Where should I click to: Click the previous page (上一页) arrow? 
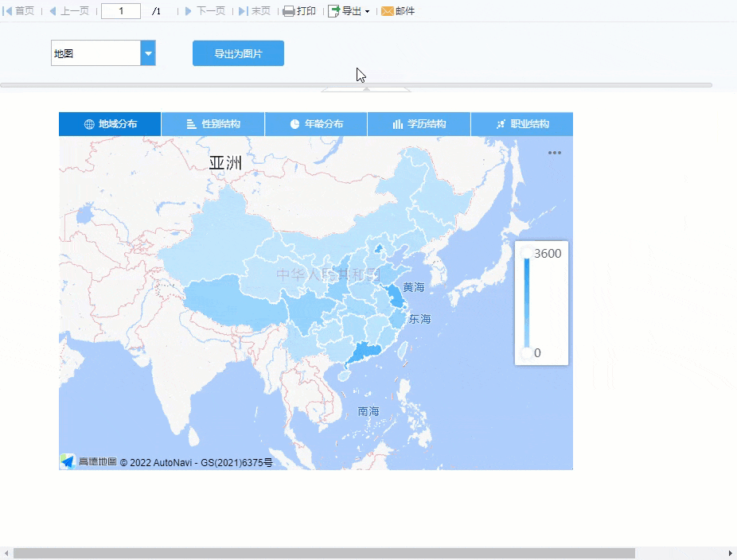point(53,11)
